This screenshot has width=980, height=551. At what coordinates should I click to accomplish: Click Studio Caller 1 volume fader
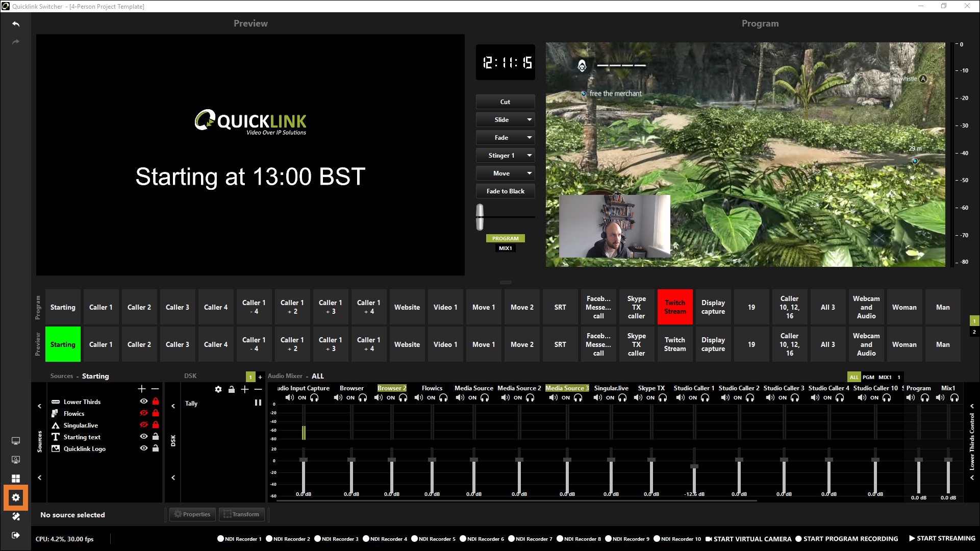point(694,466)
